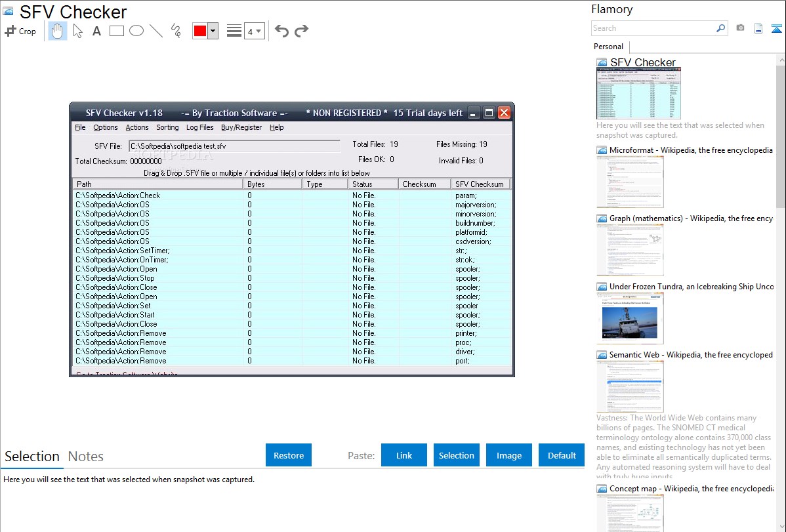Sort by the Checksum column header

(x=424, y=184)
